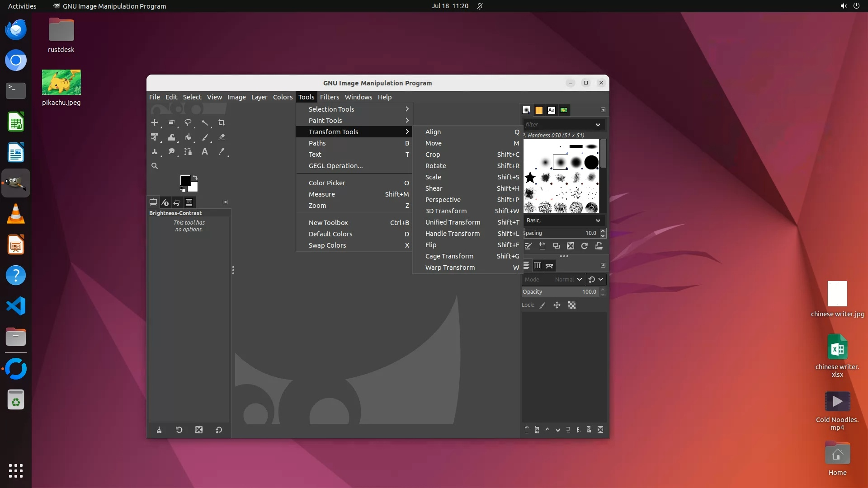Select the Bucket Fill tool

(188, 137)
